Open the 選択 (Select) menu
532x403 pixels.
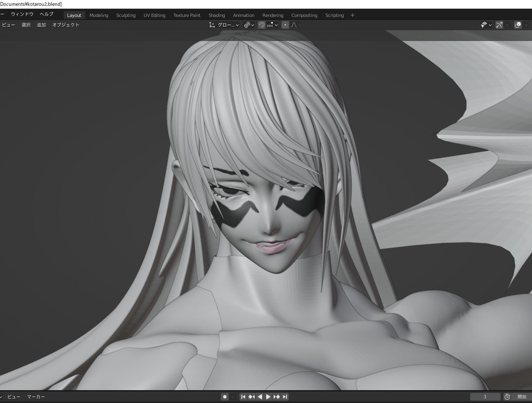[x=26, y=25]
